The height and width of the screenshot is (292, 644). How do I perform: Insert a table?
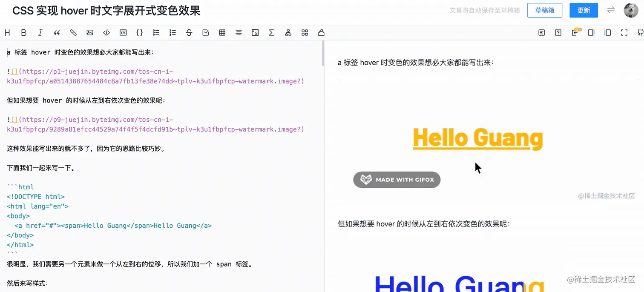tap(222, 33)
